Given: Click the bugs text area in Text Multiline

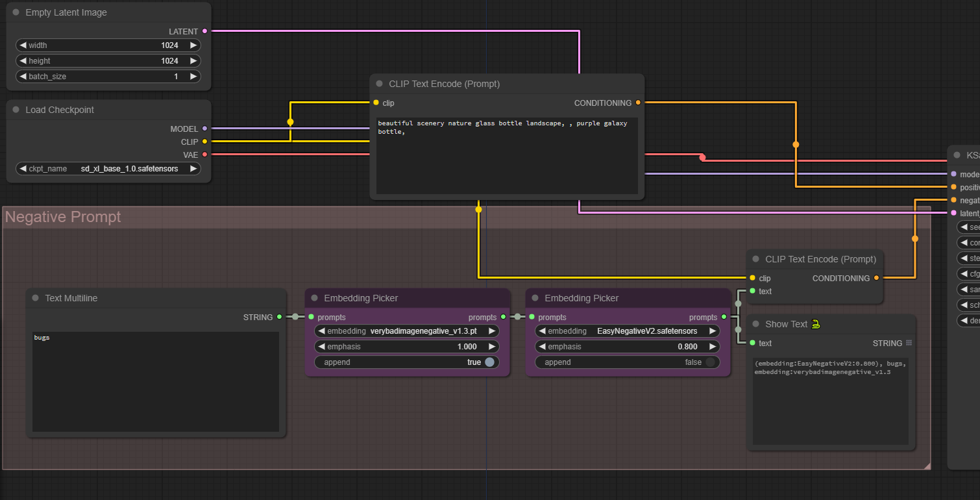Looking at the screenshot, I should [156, 382].
